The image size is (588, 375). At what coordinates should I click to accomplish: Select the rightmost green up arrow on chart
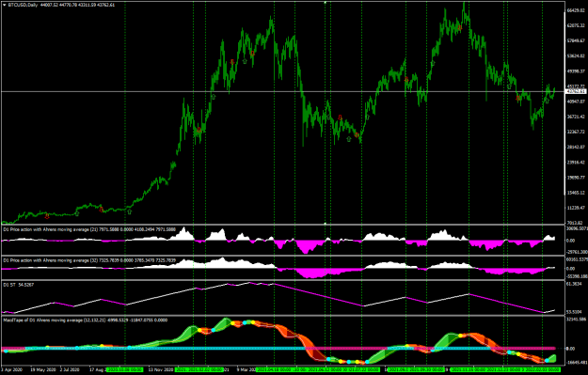(547, 101)
